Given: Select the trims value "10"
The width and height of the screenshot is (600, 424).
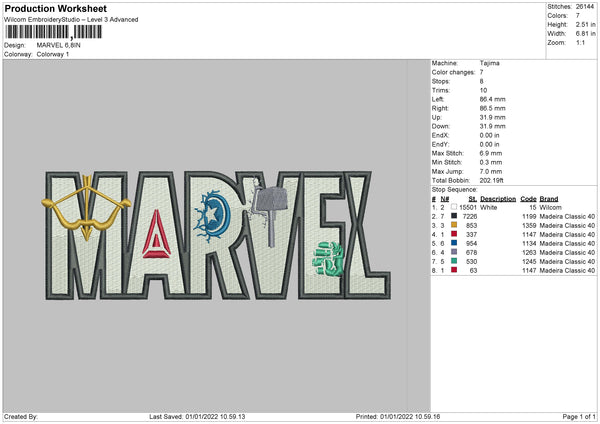Looking at the screenshot, I should click(483, 90).
